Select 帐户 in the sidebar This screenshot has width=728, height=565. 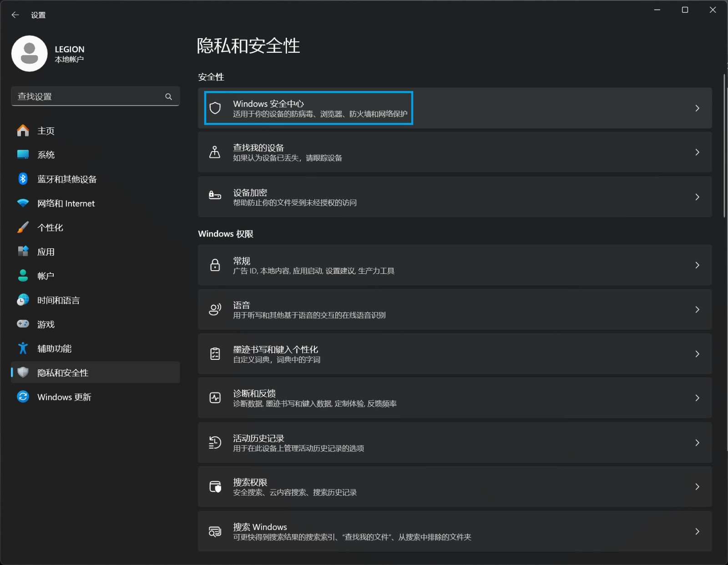click(96, 276)
